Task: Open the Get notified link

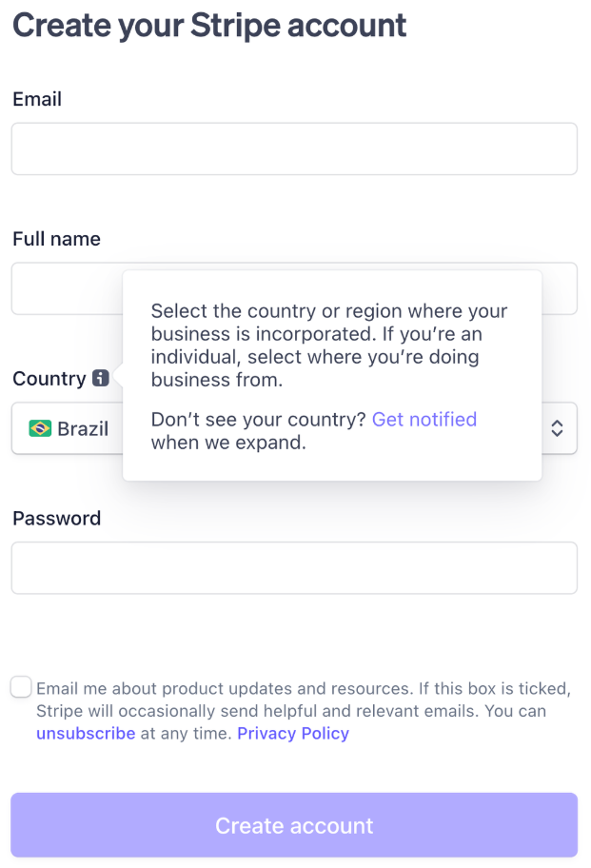Action: coord(424,420)
